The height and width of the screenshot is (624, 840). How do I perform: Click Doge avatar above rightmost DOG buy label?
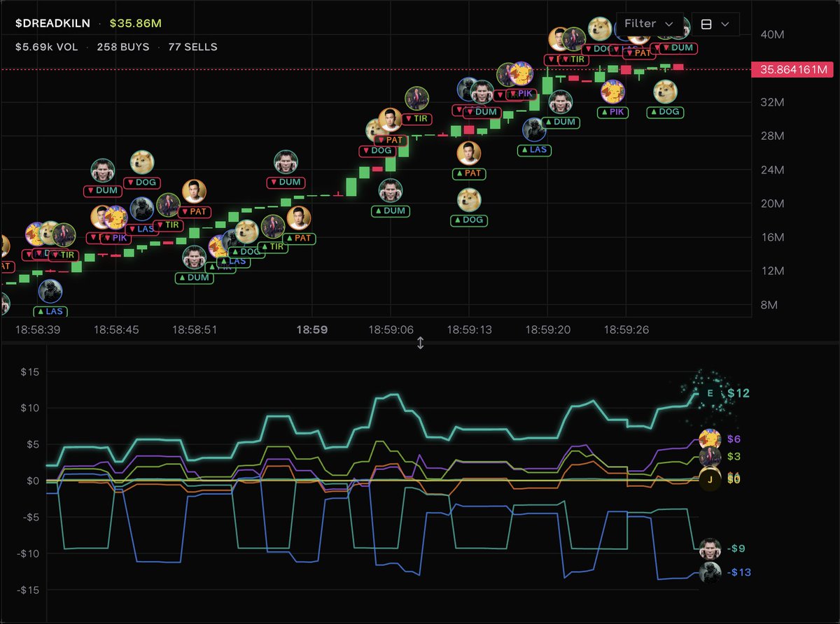(665, 92)
